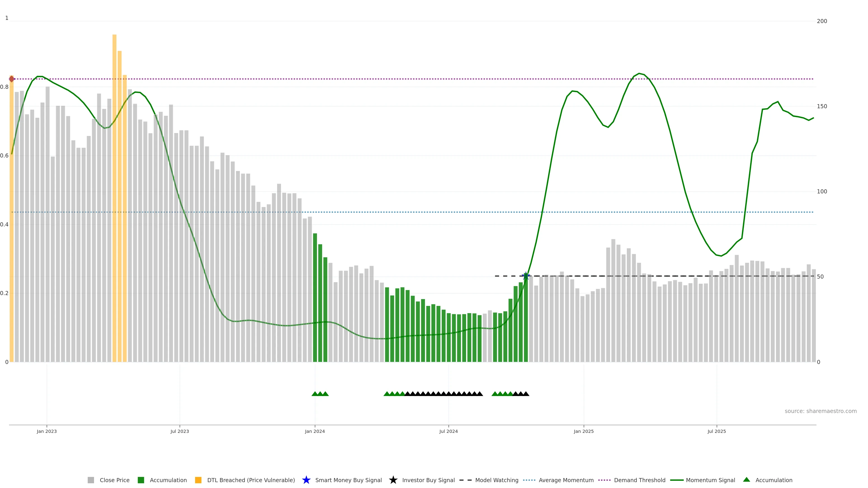Click the 200 label on the right axis
Image resolution: width=868 pixels, height=488 pixels.
tap(822, 21)
